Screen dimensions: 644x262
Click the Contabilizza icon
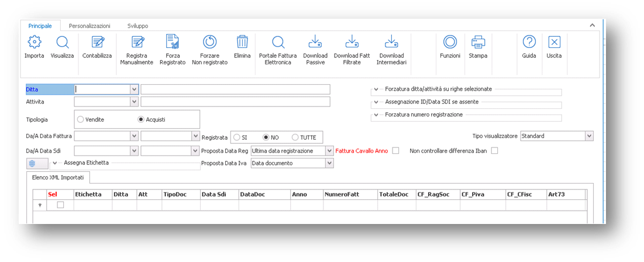(x=97, y=42)
